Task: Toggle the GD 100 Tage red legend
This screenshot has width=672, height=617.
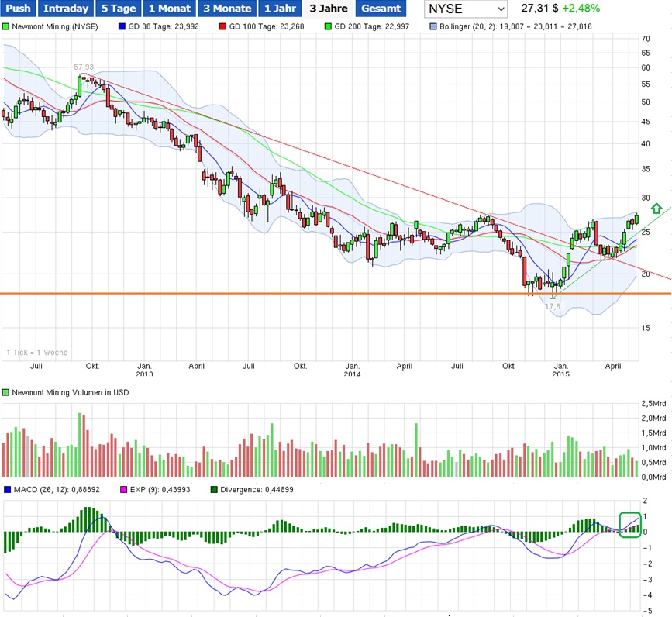Action: click(x=223, y=26)
